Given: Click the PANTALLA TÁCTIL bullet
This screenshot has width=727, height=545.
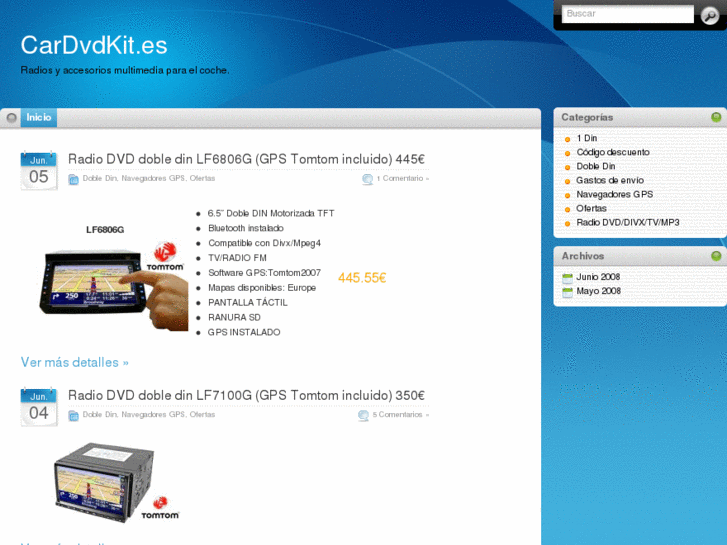Looking at the screenshot, I should pos(248,302).
